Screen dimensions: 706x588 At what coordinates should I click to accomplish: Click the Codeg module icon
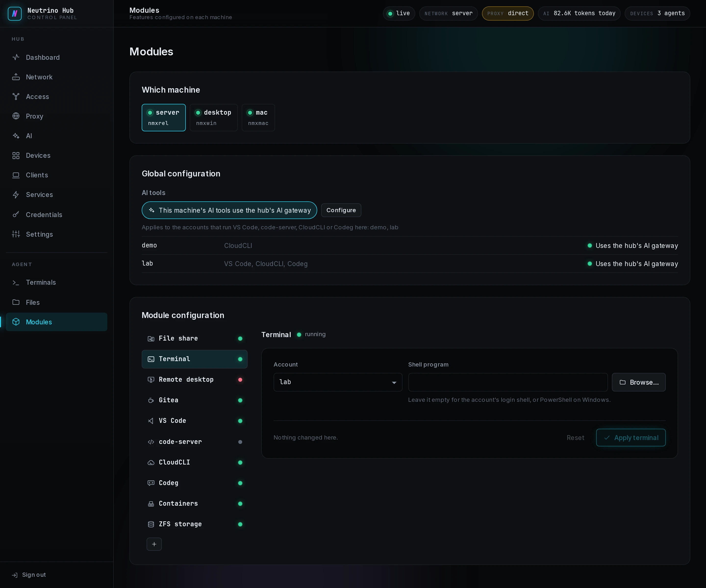coord(151,483)
